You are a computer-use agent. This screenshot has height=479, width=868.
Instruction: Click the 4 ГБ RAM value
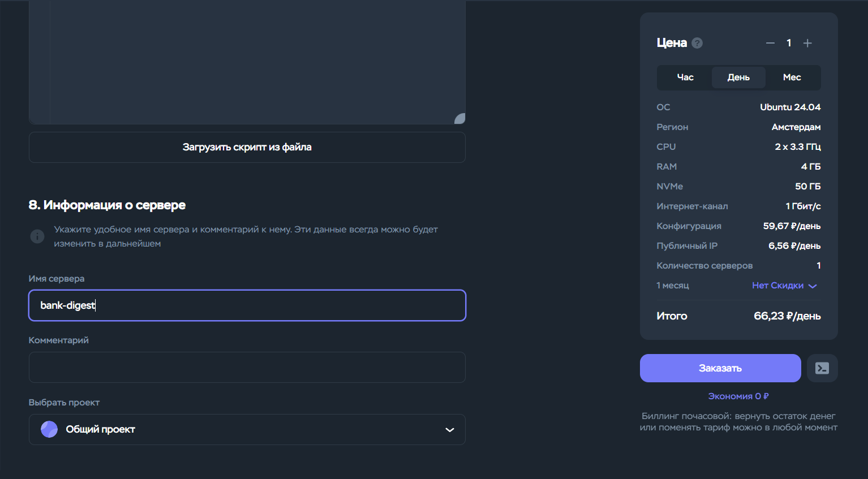[811, 167]
